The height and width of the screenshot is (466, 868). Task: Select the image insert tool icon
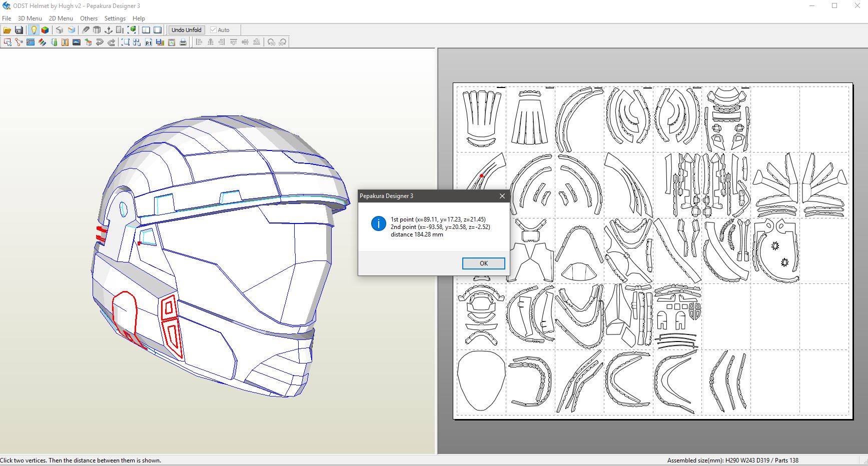pyautogui.click(x=77, y=42)
